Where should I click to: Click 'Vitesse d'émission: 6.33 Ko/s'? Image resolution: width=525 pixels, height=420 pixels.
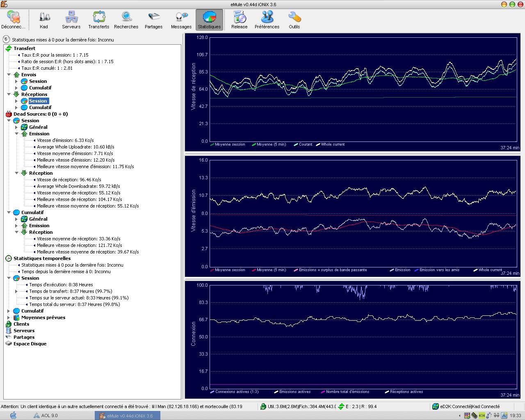(x=65, y=140)
